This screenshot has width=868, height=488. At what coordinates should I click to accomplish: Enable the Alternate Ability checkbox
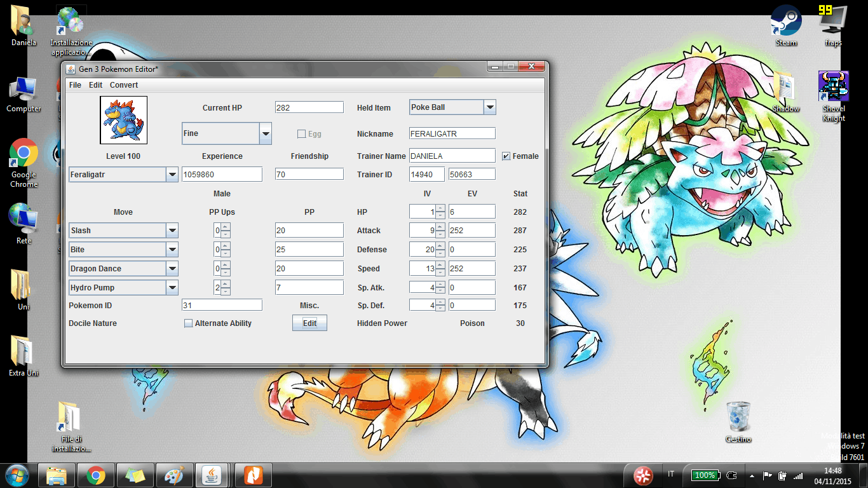pos(188,323)
